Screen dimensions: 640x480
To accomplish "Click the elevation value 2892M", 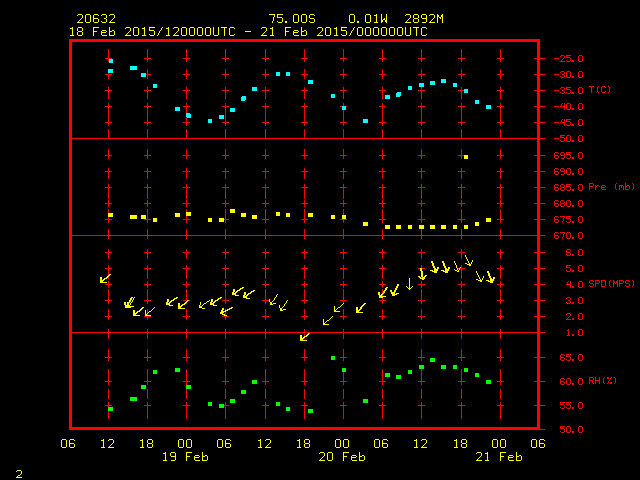I will (424, 19).
